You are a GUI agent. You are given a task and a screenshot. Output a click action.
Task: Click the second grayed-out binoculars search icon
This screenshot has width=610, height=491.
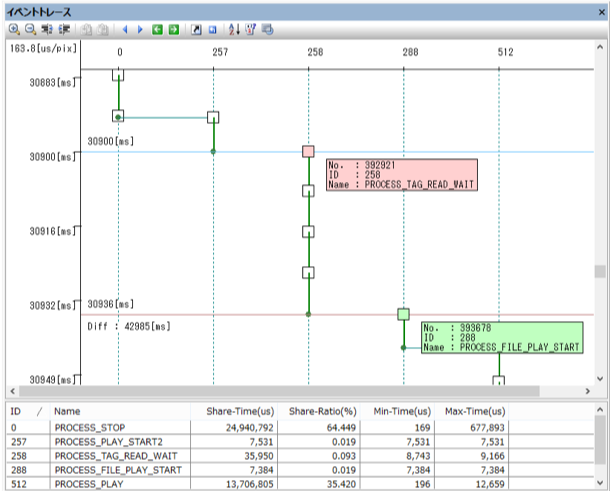tap(103, 30)
